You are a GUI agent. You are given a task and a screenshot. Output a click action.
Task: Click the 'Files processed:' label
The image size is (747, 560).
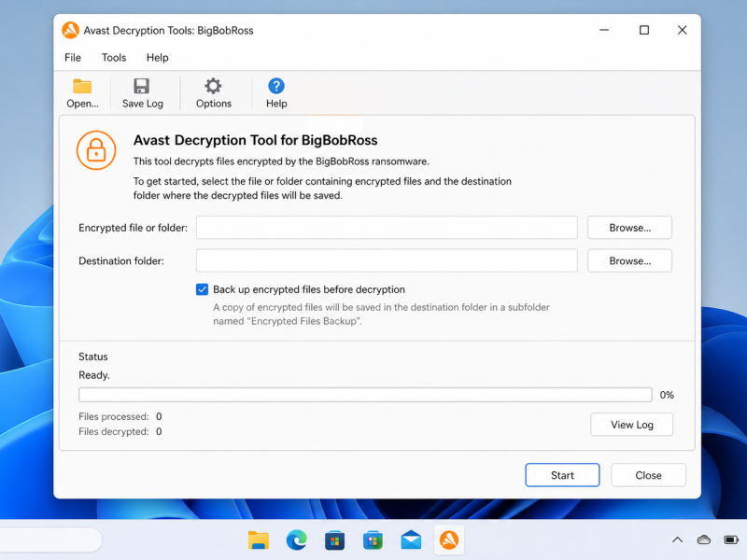click(114, 416)
